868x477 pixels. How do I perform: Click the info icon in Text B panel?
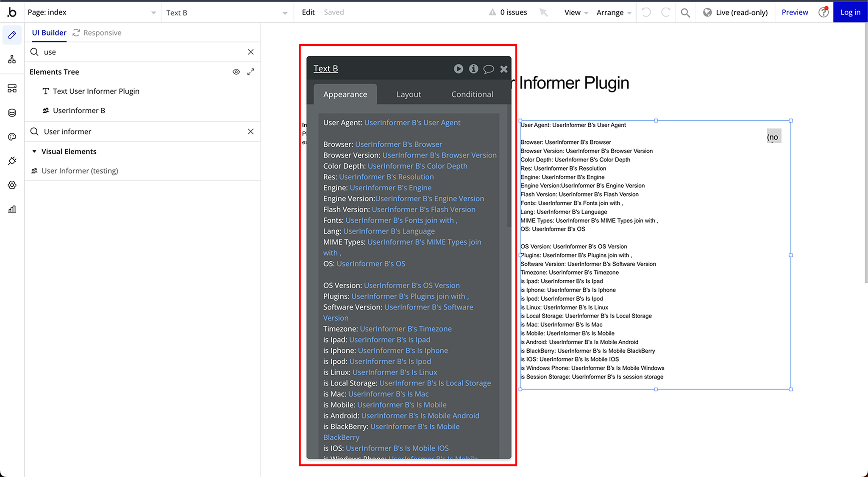pos(473,69)
